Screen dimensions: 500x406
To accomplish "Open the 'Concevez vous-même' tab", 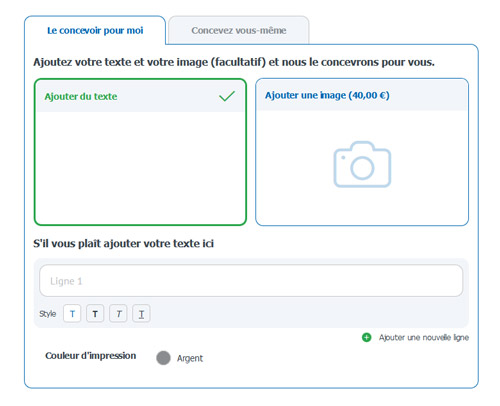I will click(x=239, y=30).
